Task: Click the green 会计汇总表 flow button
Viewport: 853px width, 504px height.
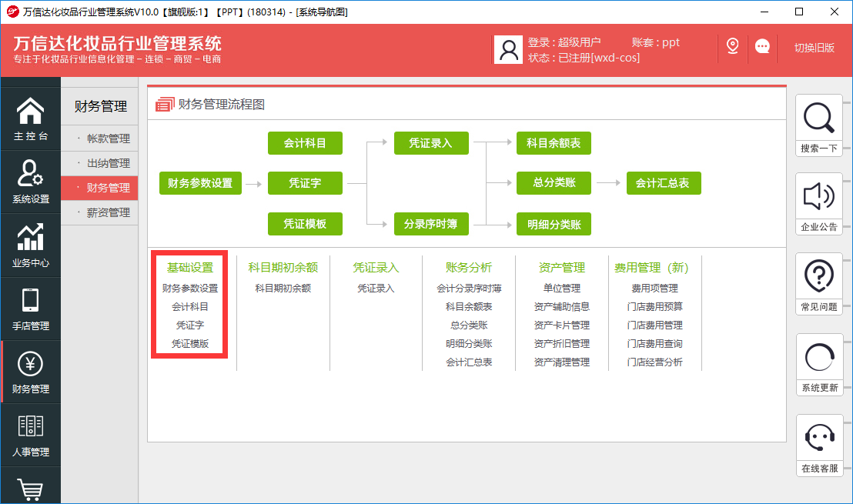Action: pos(664,183)
